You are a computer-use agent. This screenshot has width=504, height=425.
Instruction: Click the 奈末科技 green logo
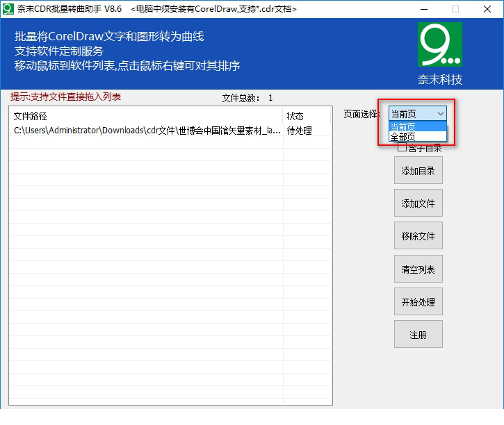pos(439,44)
